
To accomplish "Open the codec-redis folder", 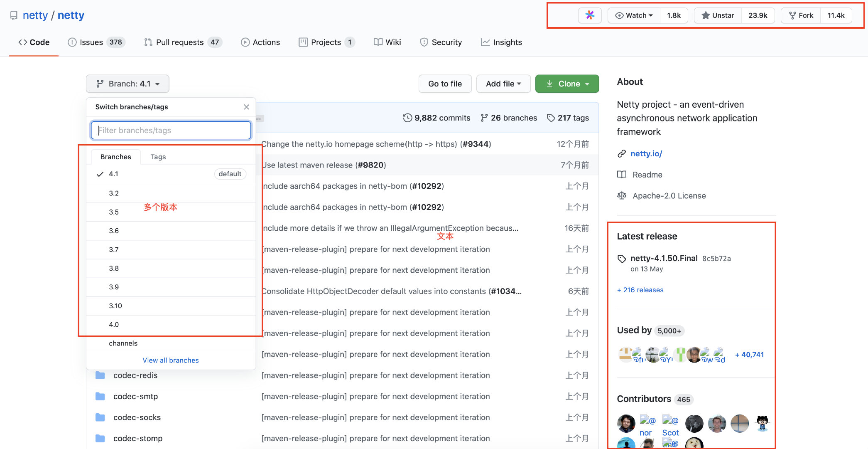I will [135, 375].
